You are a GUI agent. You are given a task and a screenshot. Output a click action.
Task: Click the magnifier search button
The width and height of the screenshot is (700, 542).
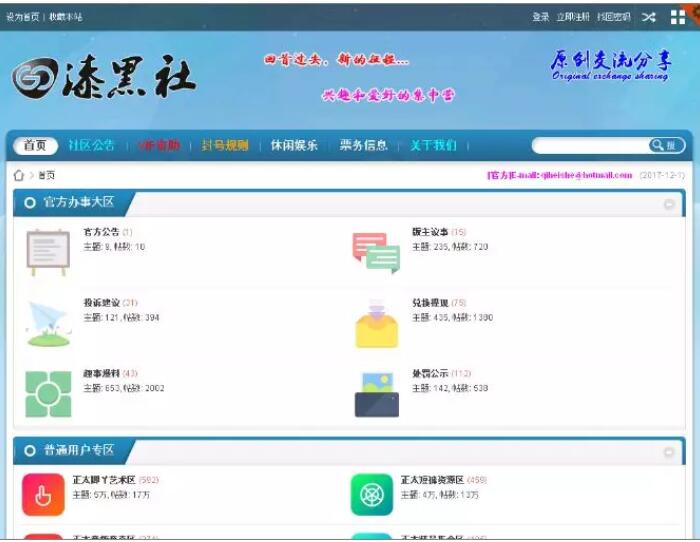tap(667, 145)
